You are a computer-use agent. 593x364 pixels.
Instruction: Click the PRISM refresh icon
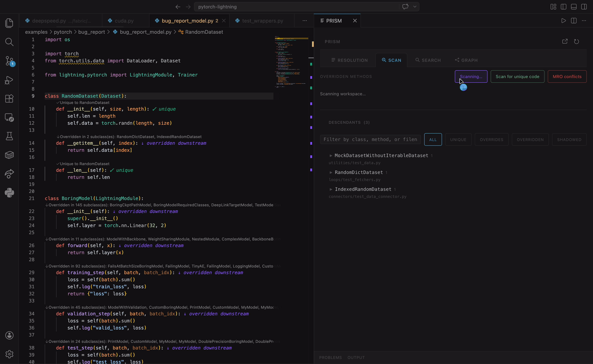pyautogui.click(x=577, y=42)
